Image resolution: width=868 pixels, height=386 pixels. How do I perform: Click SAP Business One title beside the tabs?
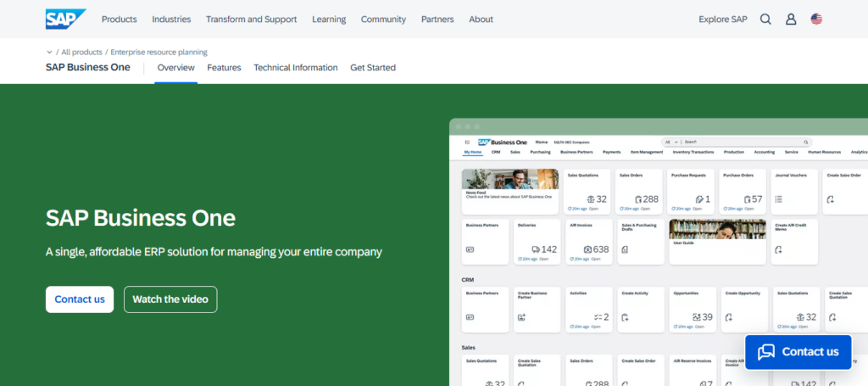(x=88, y=68)
